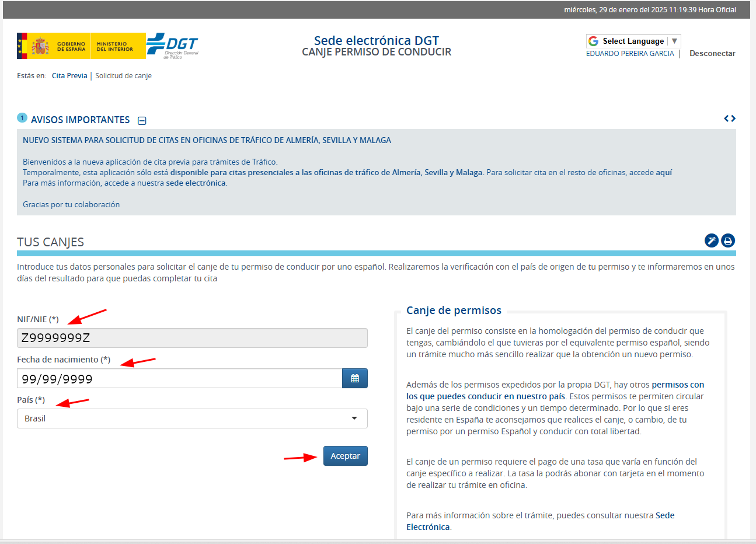Click Solicitud de canje in the breadcrumb
The image size is (756, 544).
click(x=123, y=76)
